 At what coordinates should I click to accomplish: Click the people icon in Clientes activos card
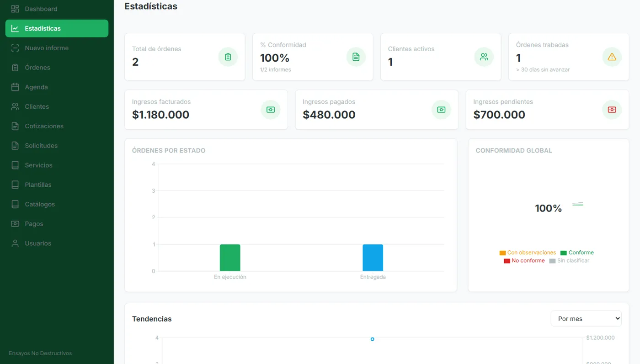(484, 57)
